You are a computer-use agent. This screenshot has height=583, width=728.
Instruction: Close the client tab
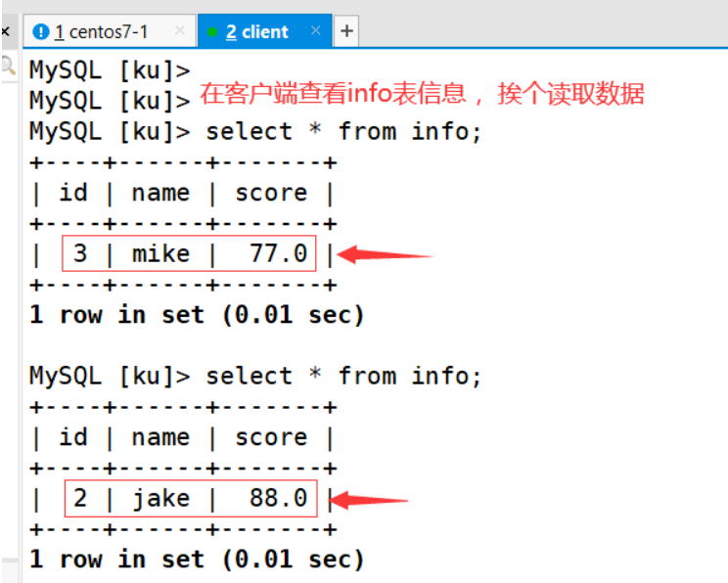(x=316, y=30)
